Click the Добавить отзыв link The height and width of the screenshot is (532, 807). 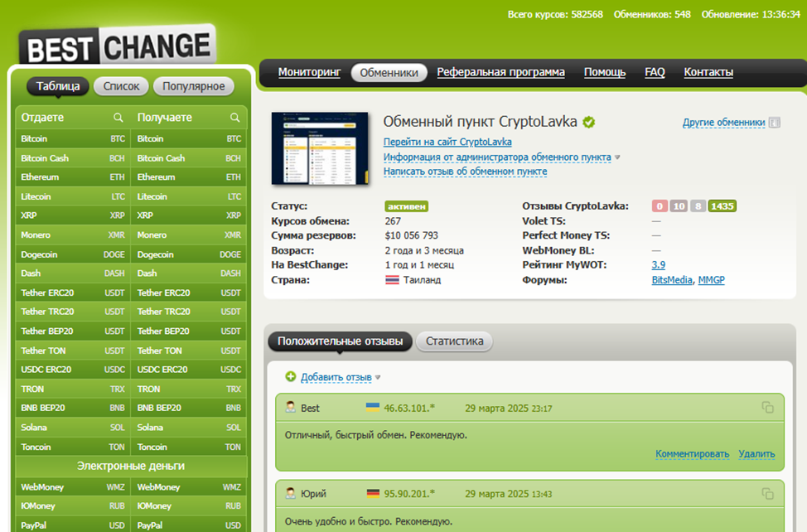point(336,377)
